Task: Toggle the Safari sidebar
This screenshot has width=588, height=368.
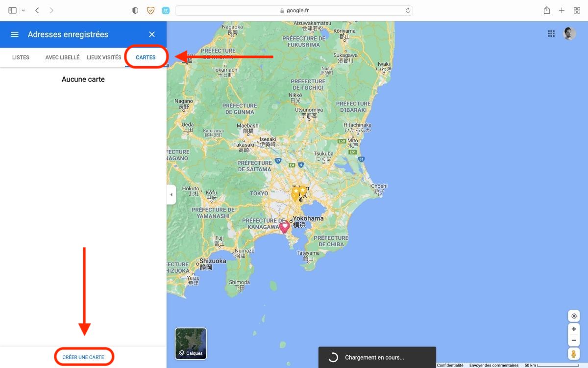Action: pos(13,10)
